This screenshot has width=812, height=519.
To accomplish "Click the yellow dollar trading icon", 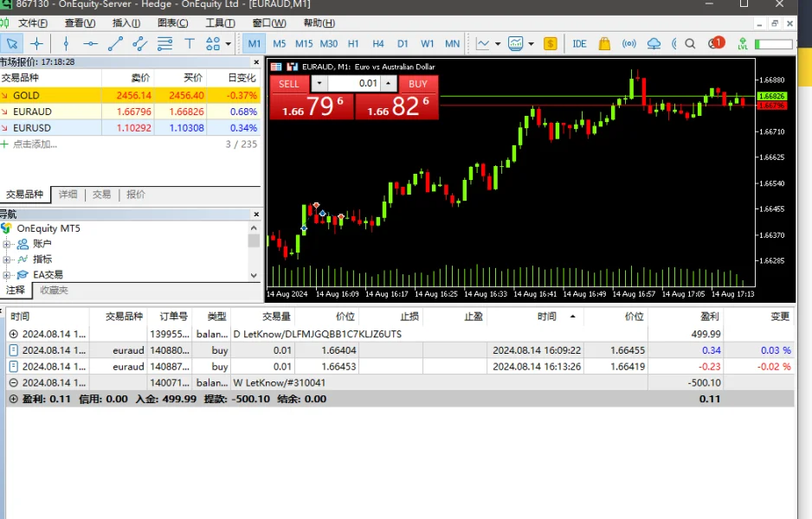I will 550,43.
